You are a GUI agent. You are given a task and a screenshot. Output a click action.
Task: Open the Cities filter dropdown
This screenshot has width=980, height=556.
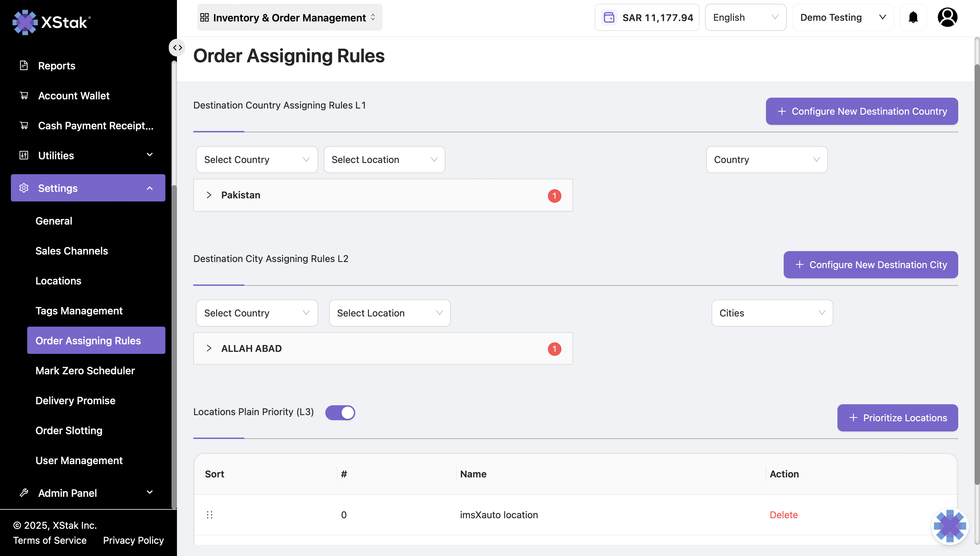point(771,313)
